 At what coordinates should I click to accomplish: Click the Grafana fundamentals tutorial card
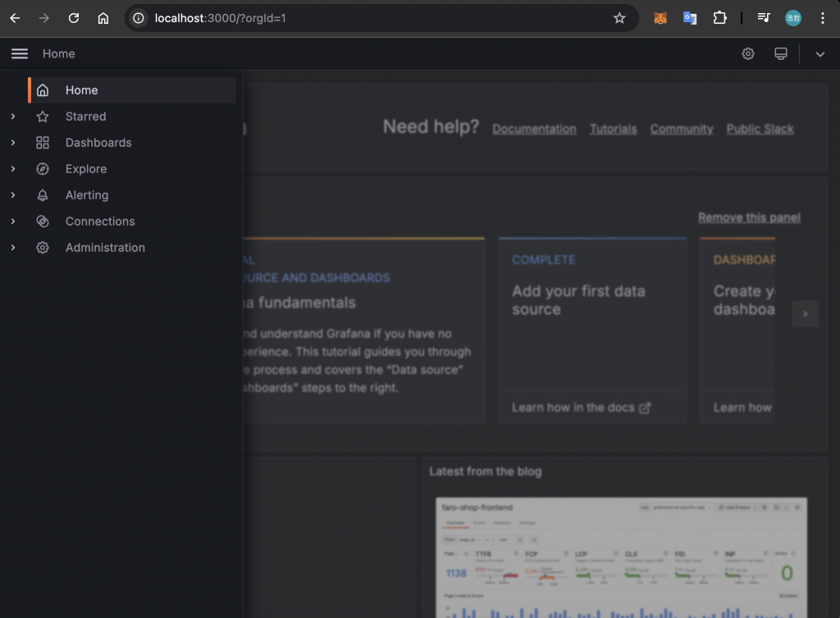click(x=364, y=330)
